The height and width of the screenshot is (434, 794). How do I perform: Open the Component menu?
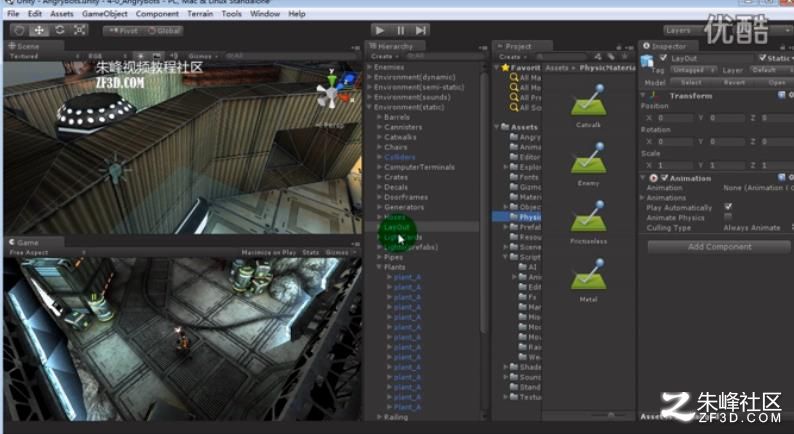[157, 14]
